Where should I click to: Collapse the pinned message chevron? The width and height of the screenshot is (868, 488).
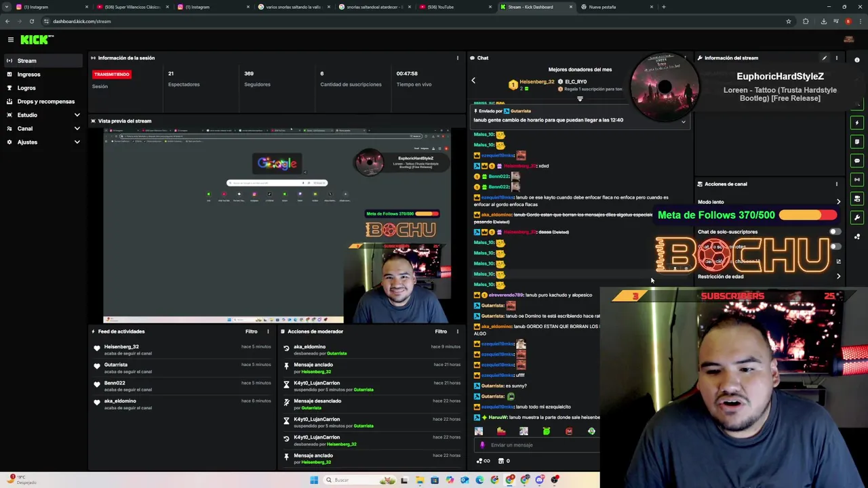coord(683,121)
